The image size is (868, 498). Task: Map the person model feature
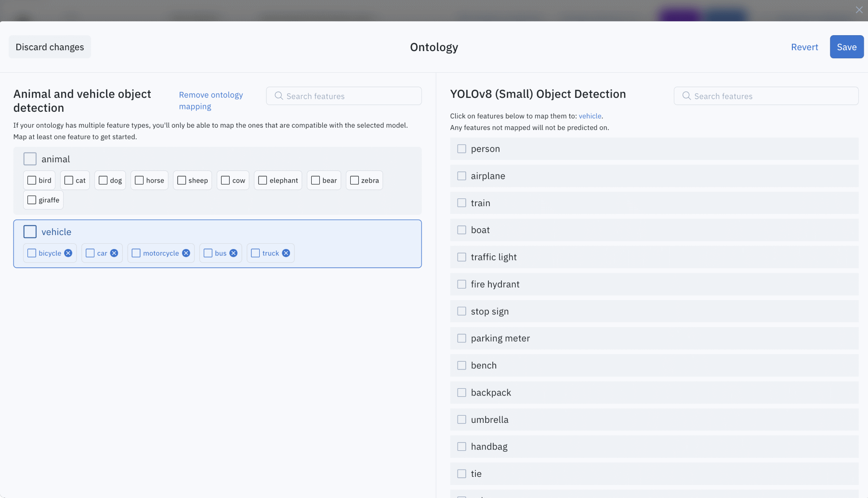(x=654, y=149)
